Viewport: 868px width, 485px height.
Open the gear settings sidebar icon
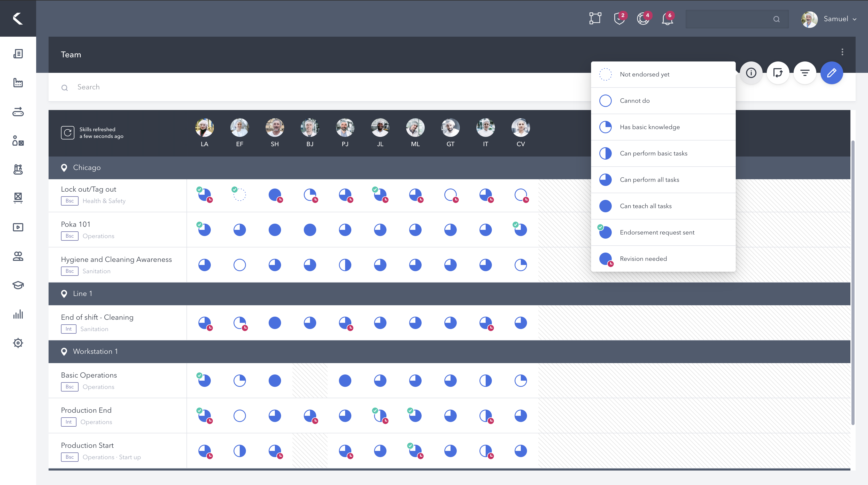(18, 343)
